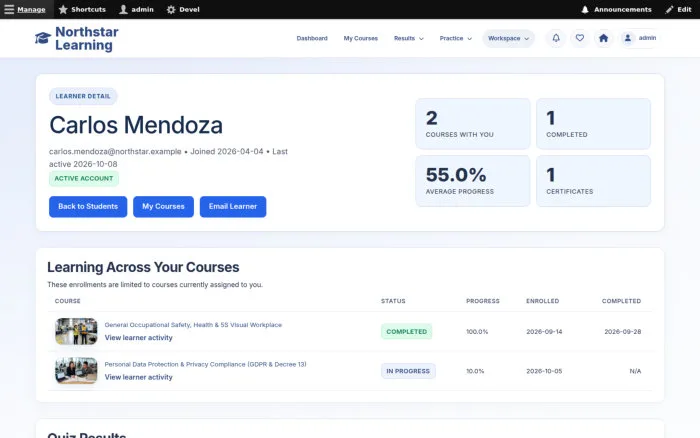Image resolution: width=700 pixels, height=438 pixels.
Task: Click Back to Students button
Action: [x=88, y=207]
